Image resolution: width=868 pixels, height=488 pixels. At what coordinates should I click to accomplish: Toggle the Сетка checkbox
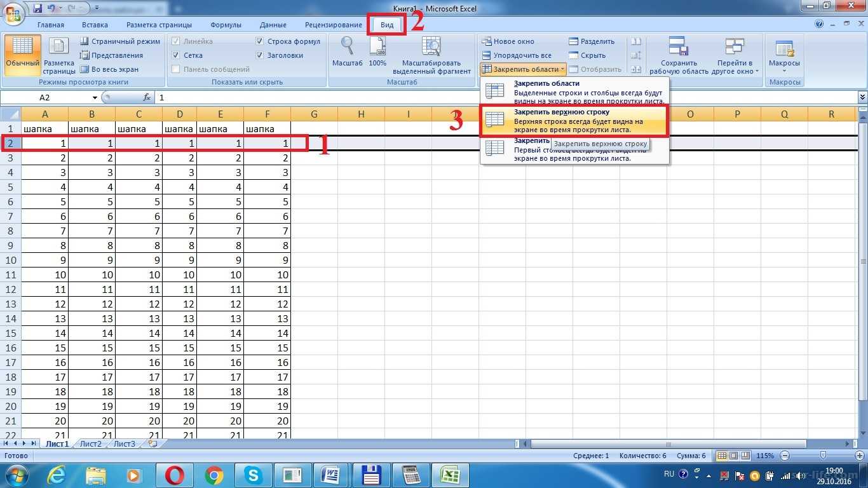[x=176, y=55]
